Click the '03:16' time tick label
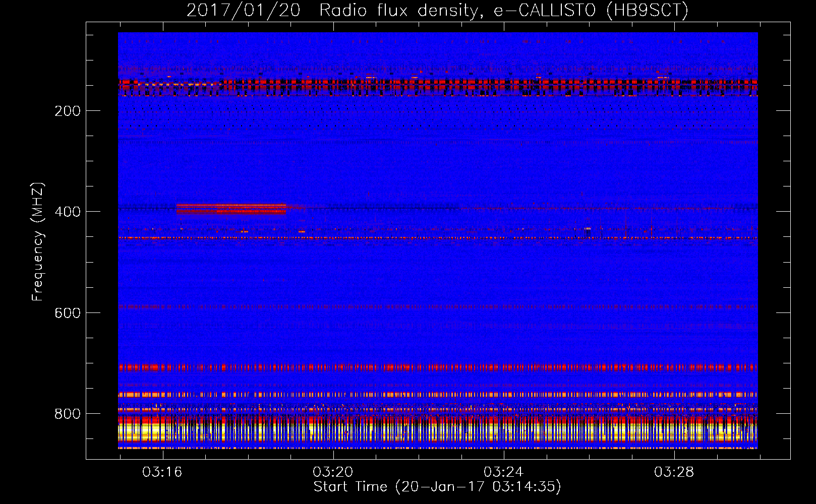816x504 pixels. 162,472
